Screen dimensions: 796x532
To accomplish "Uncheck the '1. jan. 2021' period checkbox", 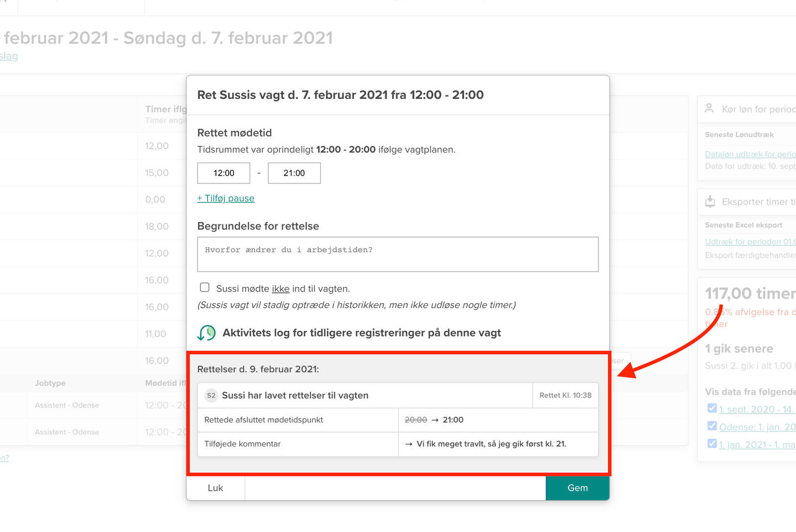I will (712, 443).
